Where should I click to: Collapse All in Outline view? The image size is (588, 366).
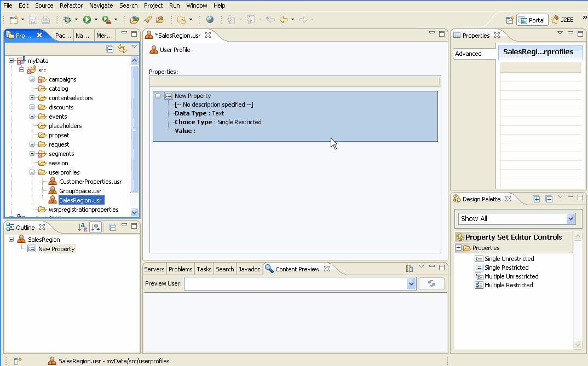(112, 227)
